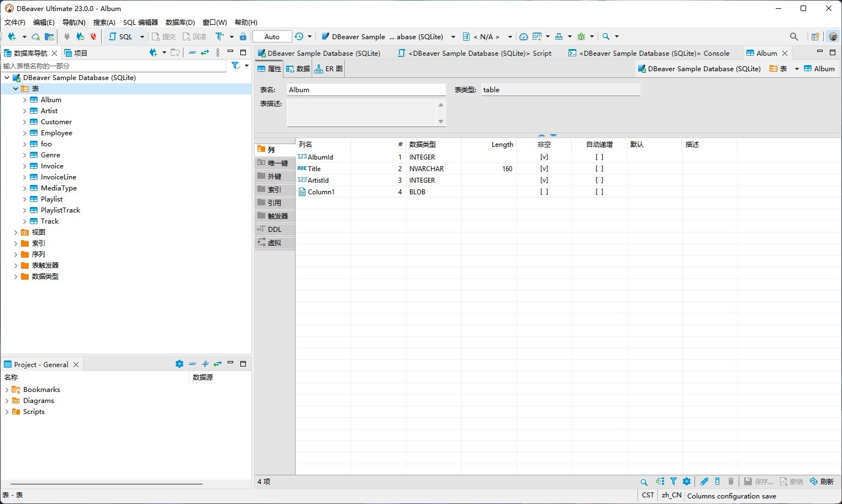This screenshot has height=504, width=842.
Task: Click the green debug bug icon
Action: coord(581,36)
